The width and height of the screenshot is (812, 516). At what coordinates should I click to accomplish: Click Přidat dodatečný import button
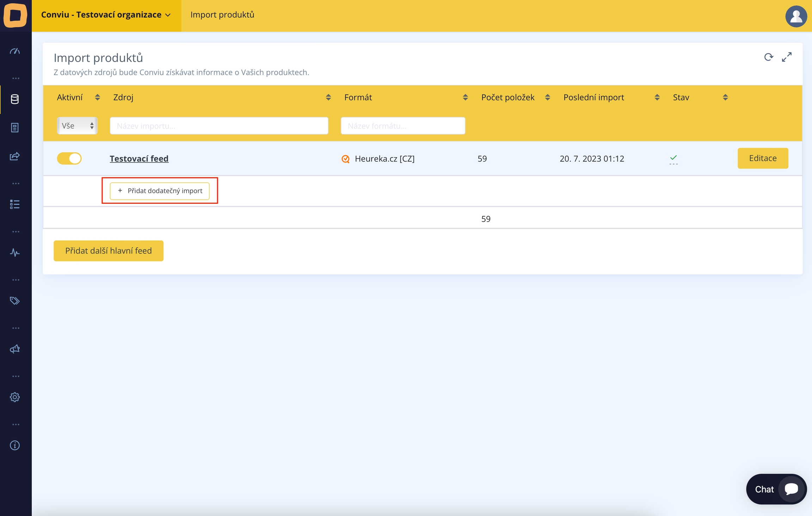[160, 191]
